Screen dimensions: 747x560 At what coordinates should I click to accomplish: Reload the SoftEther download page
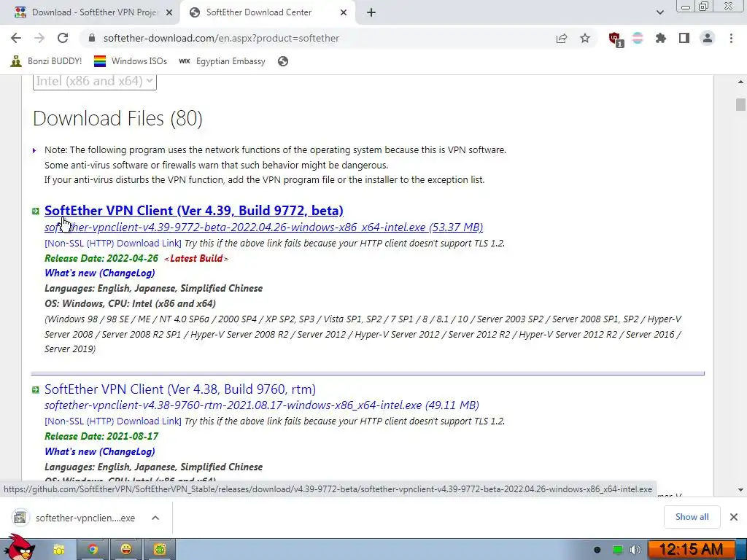(63, 38)
